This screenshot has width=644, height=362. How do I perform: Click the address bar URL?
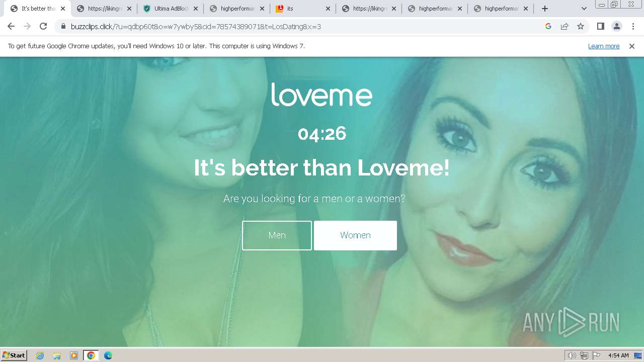point(196,27)
